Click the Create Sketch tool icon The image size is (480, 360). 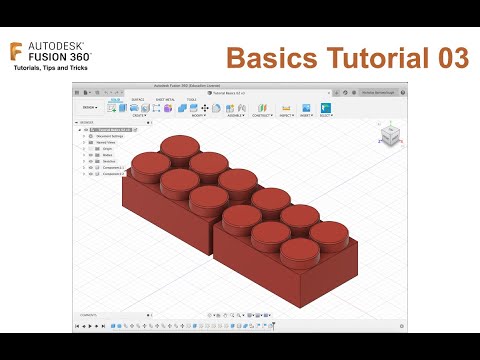(x=111, y=108)
